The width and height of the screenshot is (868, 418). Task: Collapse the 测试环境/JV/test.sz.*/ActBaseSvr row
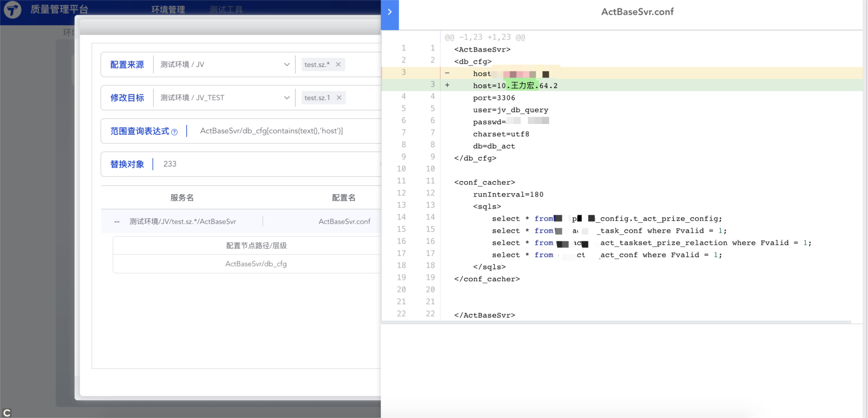117,222
